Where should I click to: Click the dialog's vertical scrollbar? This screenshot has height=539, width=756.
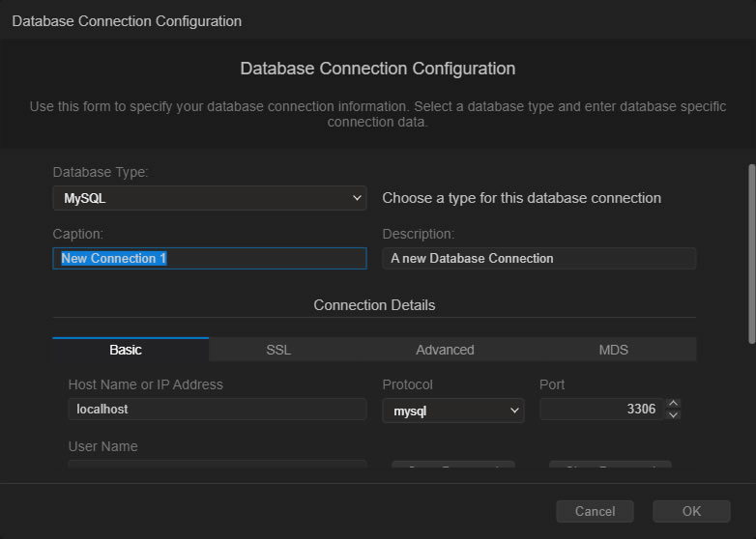751,251
